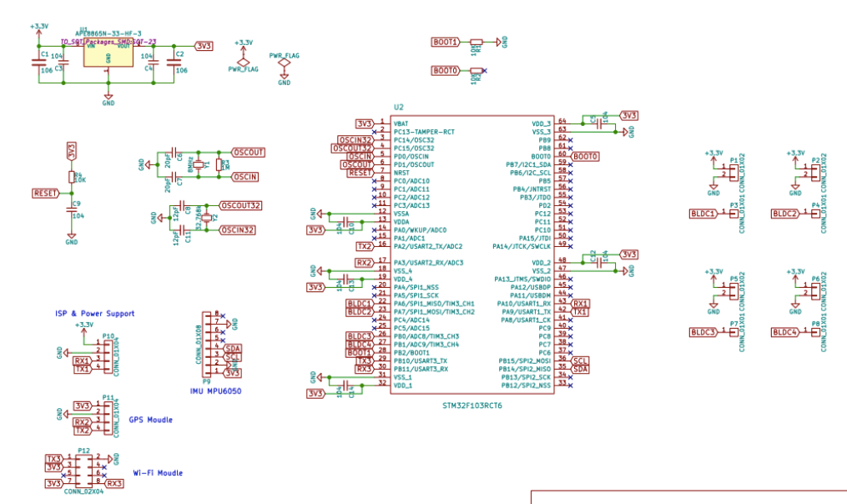The width and height of the screenshot is (847, 504).
Task: Click the "ISP & Power Support" text
Action: pos(94,314)
